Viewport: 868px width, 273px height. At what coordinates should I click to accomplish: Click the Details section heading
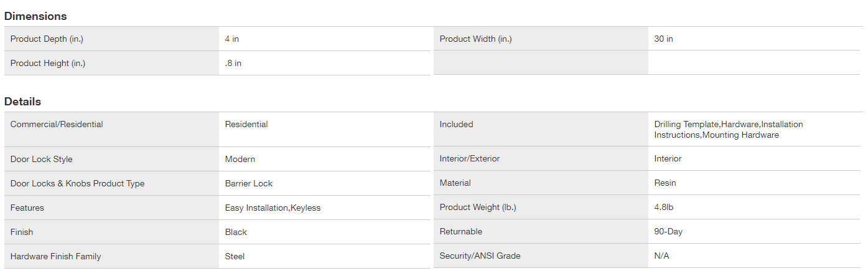click(x=22, y=102)
